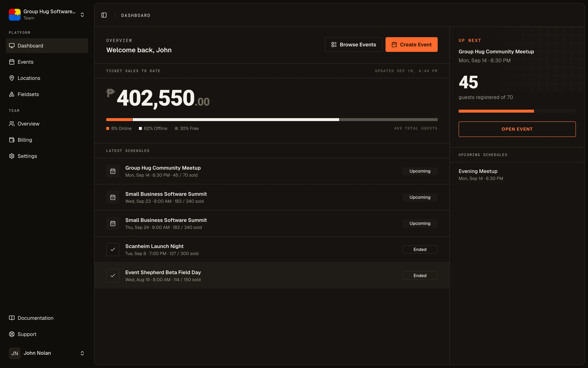The height and width of the screenshot is (368, 588).
Task: Click the Locations pin icon
Action: pyautogui.click(x=12, y=78)
